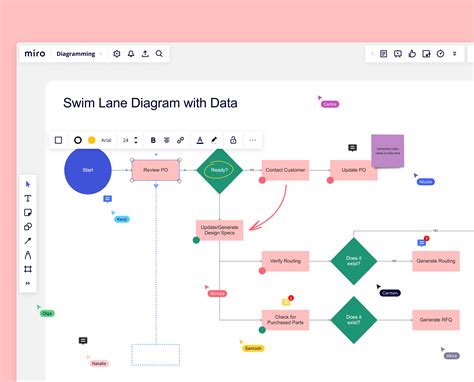The height and width of the screenshot is (382, 474).
Task: Select the Pen tool
Action: [28, 255]
